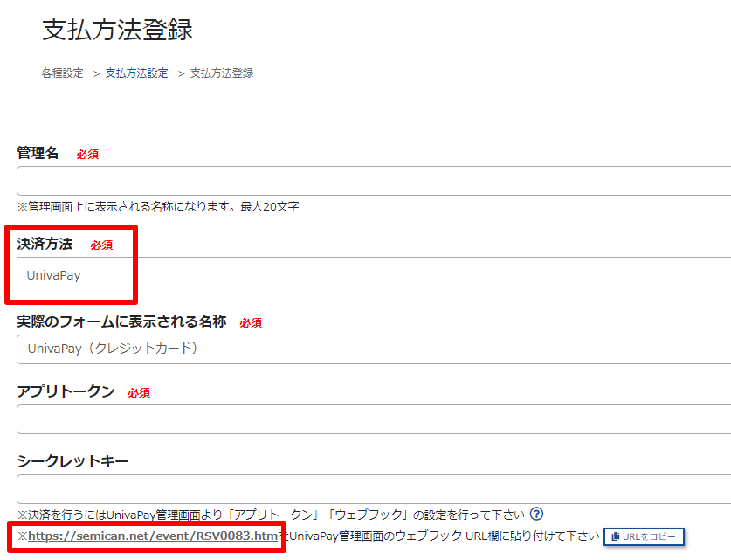Click the 実際のフォームに表示される名称 field
The image size is (731, 560).
point(374,349)
